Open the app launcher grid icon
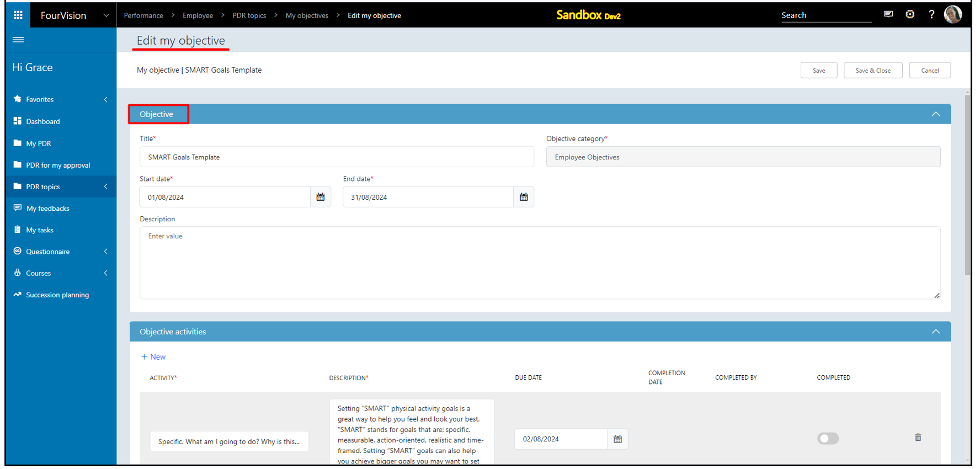This screenshot has width=980, height=469. point(18,15)
